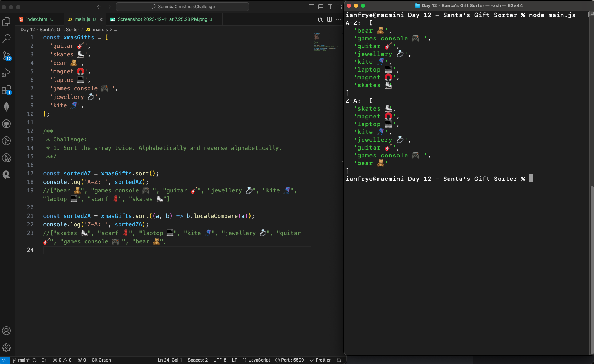Viewport: 594px width, 364px height.
Task: Open the Extensions view
Action: (x=6, y=90)
